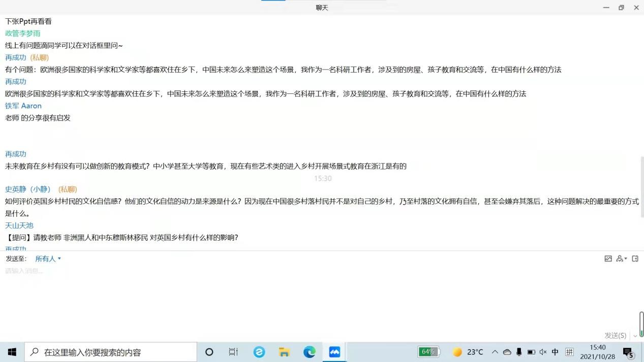Click the chat history vertical scrollbar
644x362 pixels.
click(641, 188)
